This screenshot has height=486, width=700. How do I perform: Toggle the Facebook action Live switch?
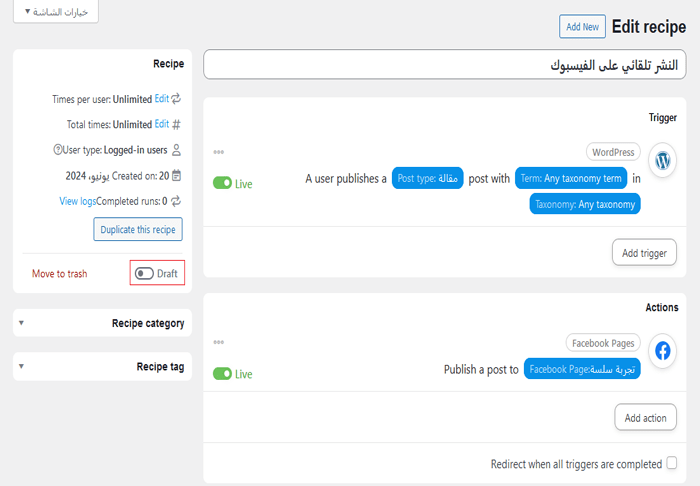(222, 374)
